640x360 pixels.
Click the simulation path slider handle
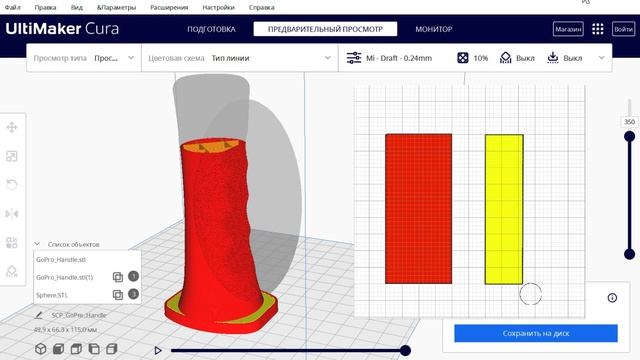point(405,350)
